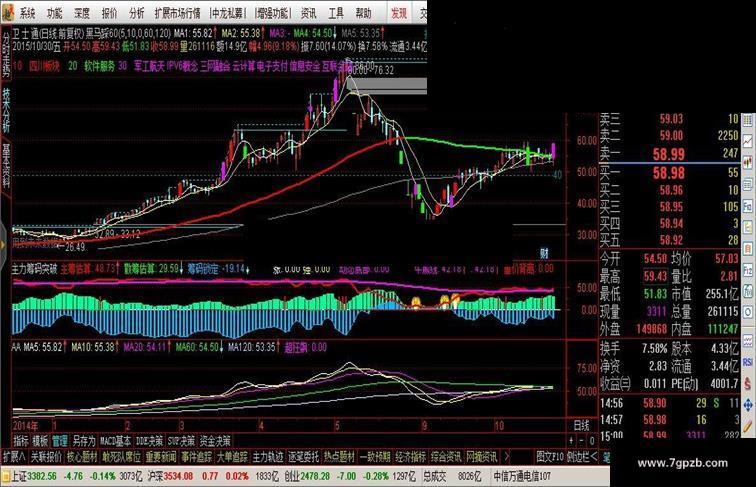Open the 主力轨迹 tab

268,456
